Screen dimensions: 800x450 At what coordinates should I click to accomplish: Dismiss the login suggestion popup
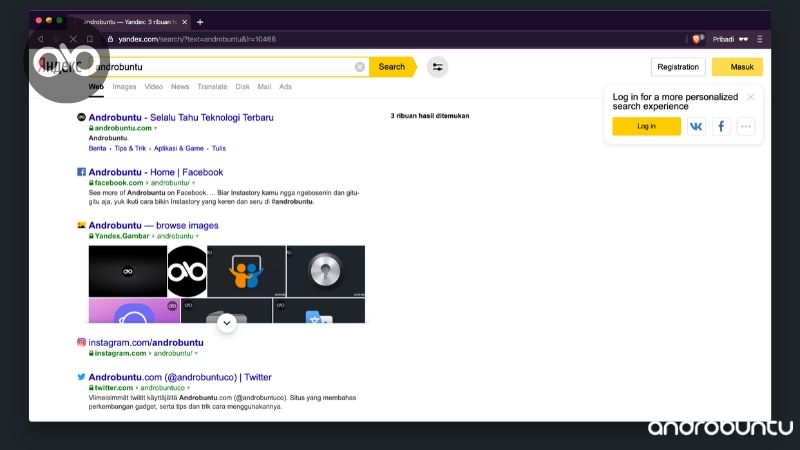(x=751, y=97)
